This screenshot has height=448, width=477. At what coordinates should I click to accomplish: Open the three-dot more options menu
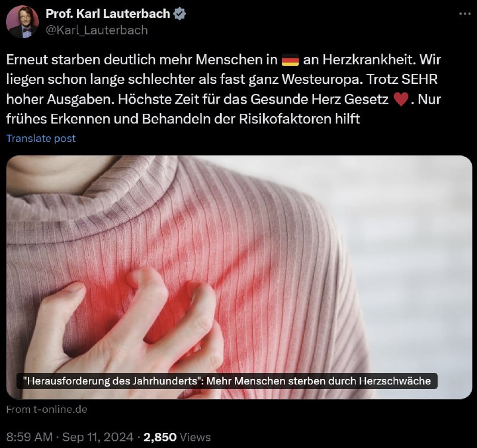(x=464, y=14)
